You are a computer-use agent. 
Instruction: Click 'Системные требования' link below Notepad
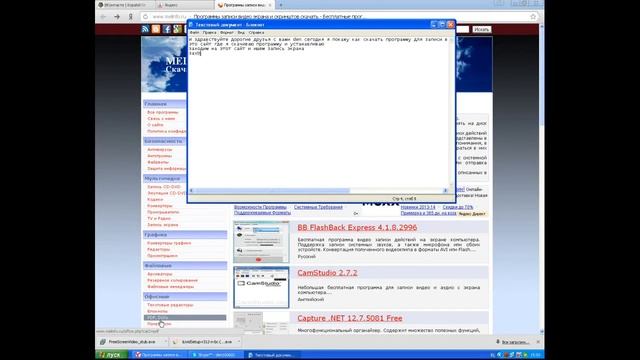click(318, 207)
